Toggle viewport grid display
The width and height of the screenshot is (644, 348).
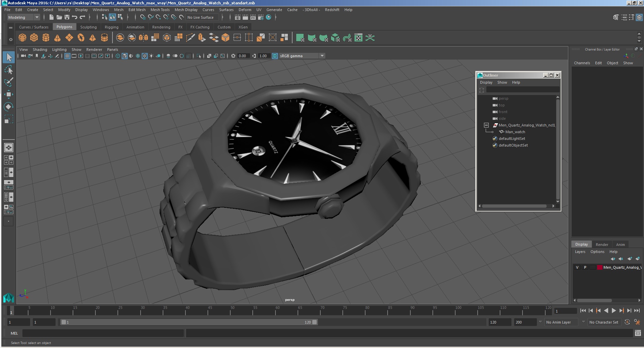tap(67, 56)
